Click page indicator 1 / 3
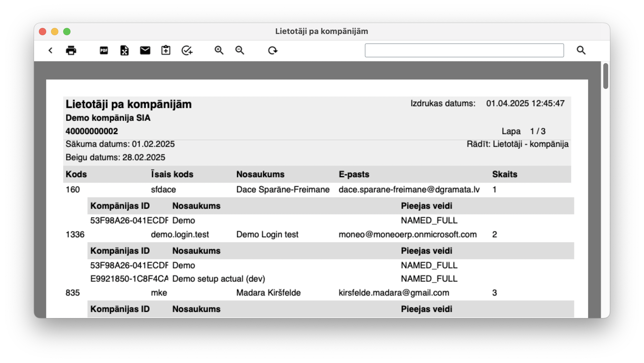The width and height of the screenshot is (644, 363). (538, 131)
